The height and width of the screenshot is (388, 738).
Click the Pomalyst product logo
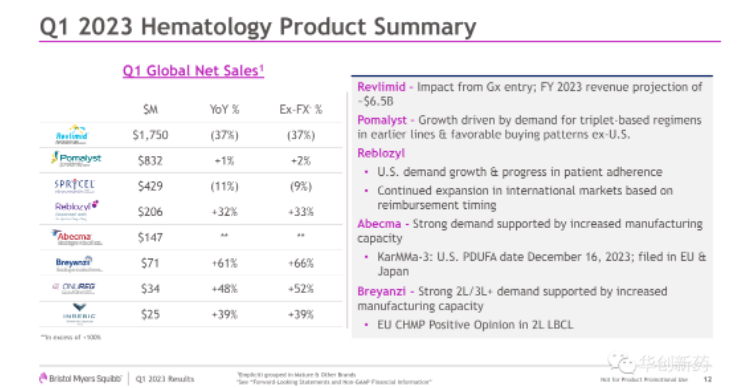pos(76,159)
